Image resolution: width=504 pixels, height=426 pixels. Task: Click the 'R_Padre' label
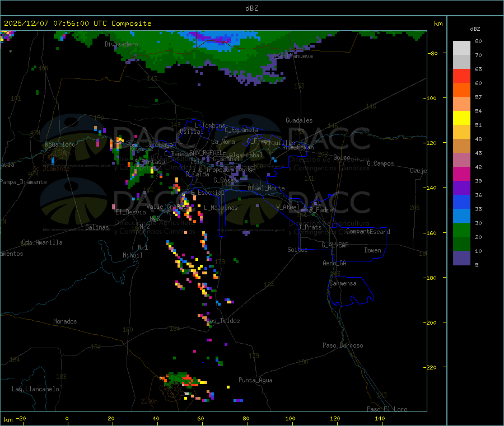[x=321, y=210]
